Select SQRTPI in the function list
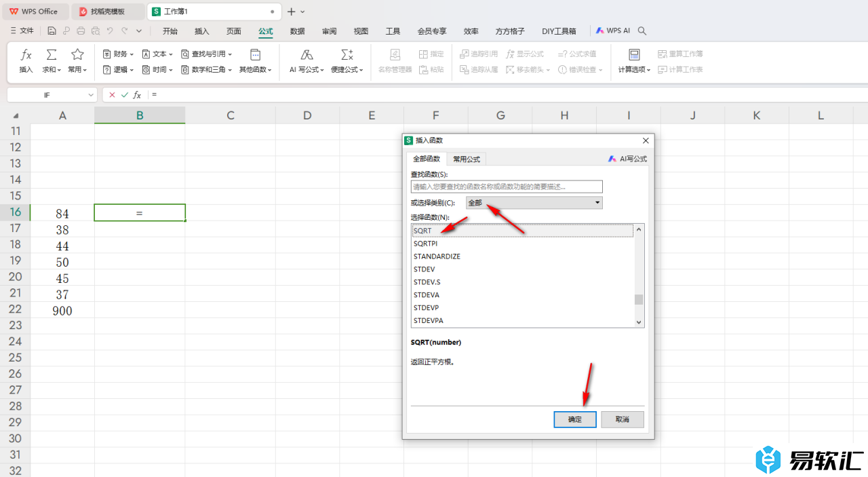868x477 pixels. pos(523,244)
